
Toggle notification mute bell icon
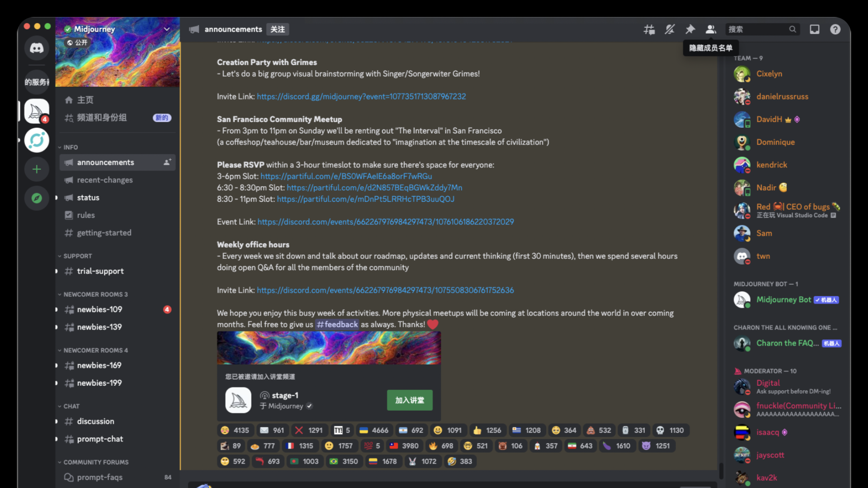pyautogui.click(x=670, y=29)
